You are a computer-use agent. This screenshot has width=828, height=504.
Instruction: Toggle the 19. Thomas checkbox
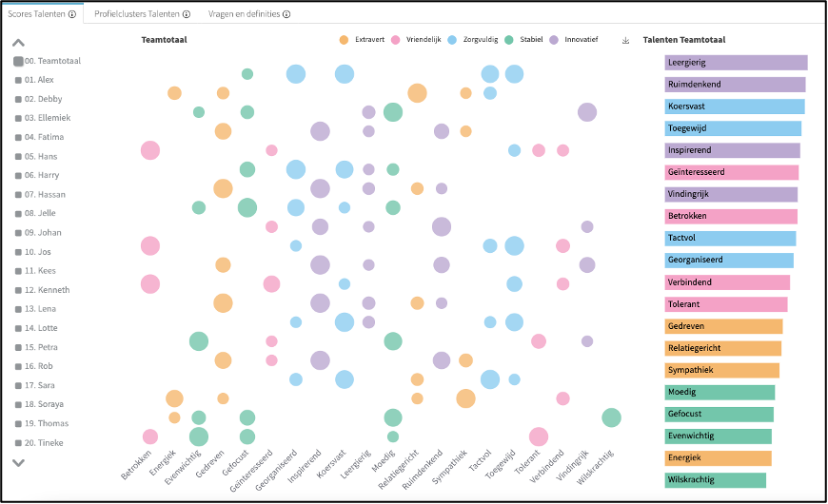point(18,424)
